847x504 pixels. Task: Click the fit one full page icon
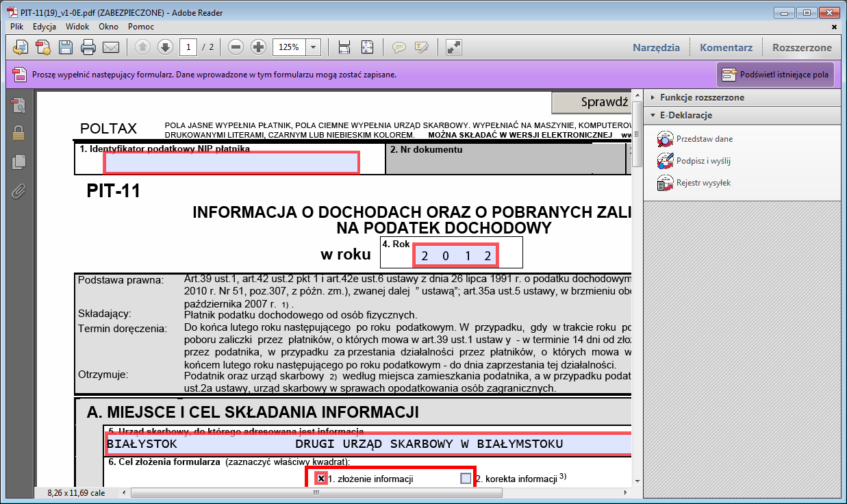(x=367, y=47)
